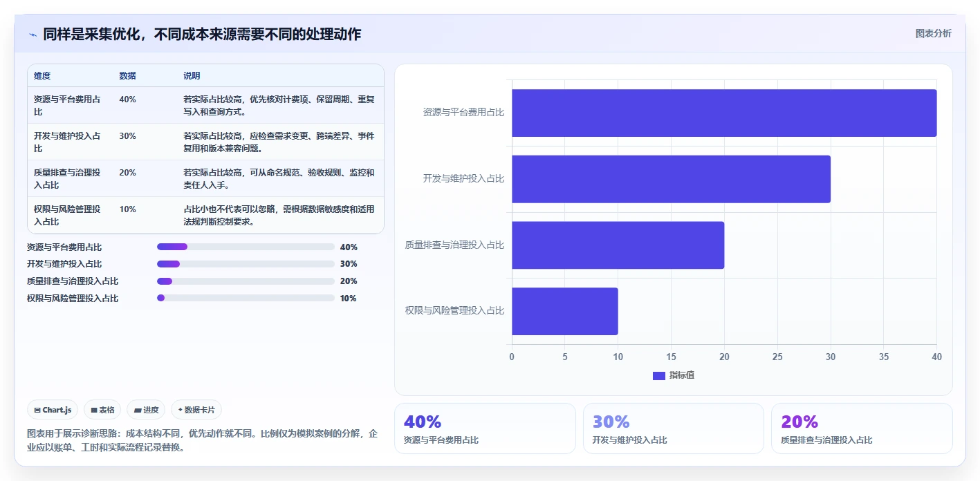Screen dimensions: 980x481
Task: Click the 资源与平台费用占比 label beside its progress bar
Action: click(x=64, y=247)
